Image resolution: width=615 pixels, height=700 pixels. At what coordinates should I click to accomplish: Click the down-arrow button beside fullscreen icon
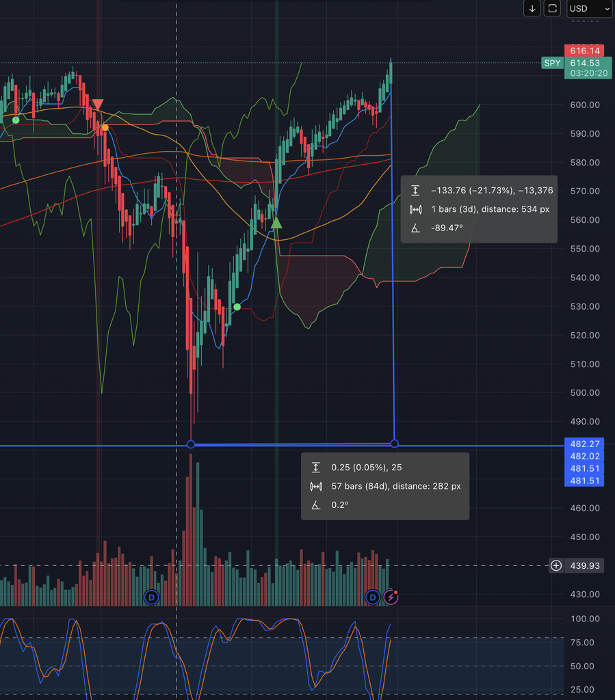(532, 9)
